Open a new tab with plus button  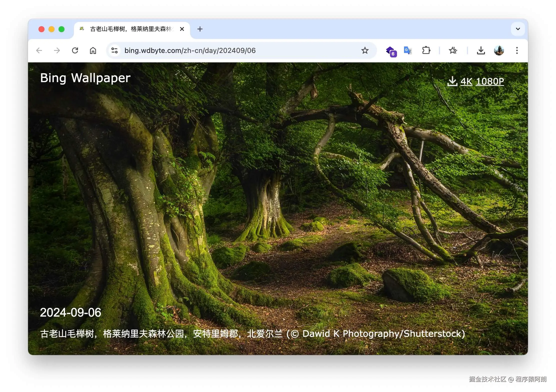[x=200, y=29]
